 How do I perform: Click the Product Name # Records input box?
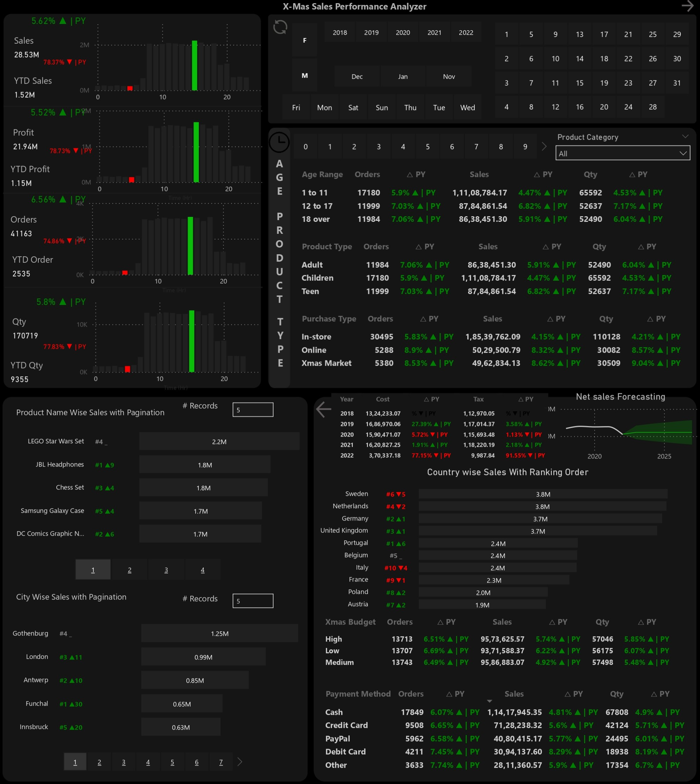[x=253, y=409]
